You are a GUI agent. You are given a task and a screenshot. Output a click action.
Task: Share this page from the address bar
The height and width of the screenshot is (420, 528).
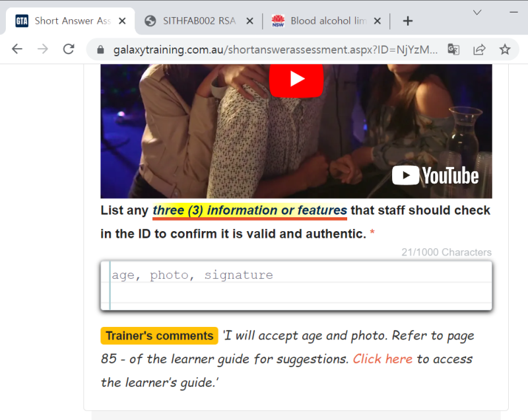pyautogui.click(x=479, y=50)
